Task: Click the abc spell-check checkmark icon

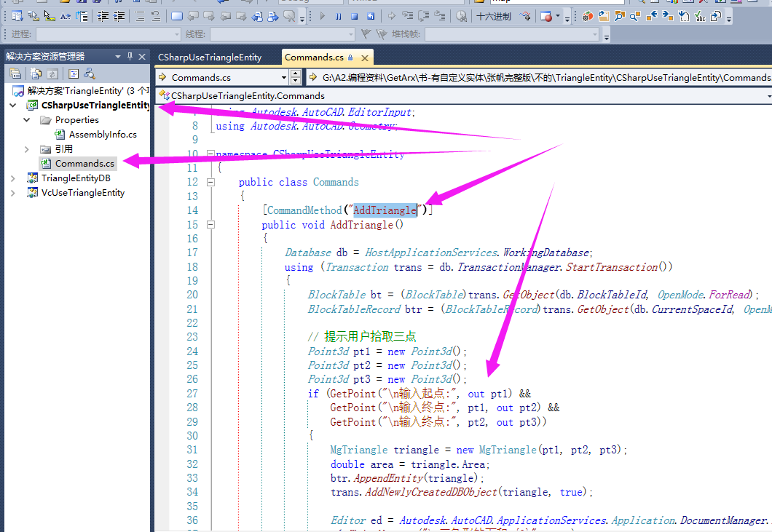Action: tap(700, 16)
